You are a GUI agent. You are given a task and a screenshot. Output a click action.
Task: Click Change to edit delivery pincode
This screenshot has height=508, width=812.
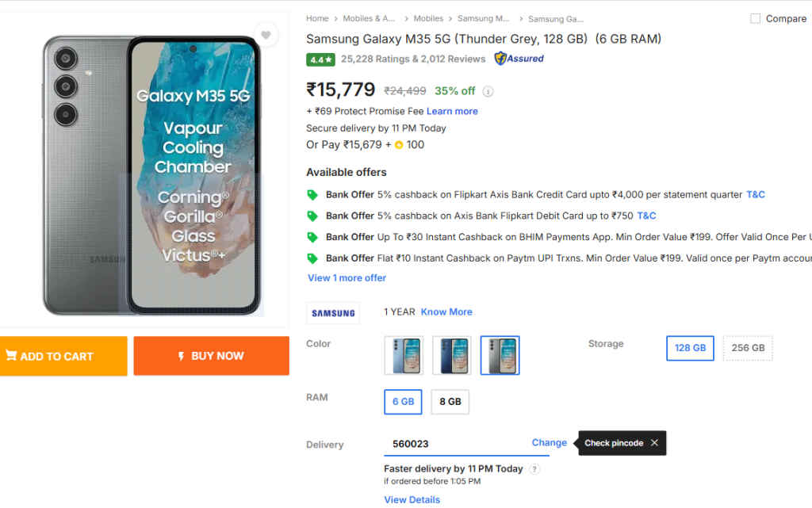pos(549,442)
